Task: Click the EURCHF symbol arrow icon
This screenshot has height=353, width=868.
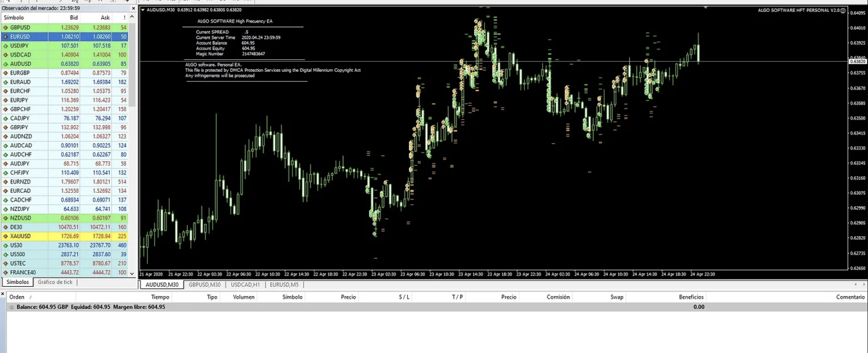Action: point(5,91)
